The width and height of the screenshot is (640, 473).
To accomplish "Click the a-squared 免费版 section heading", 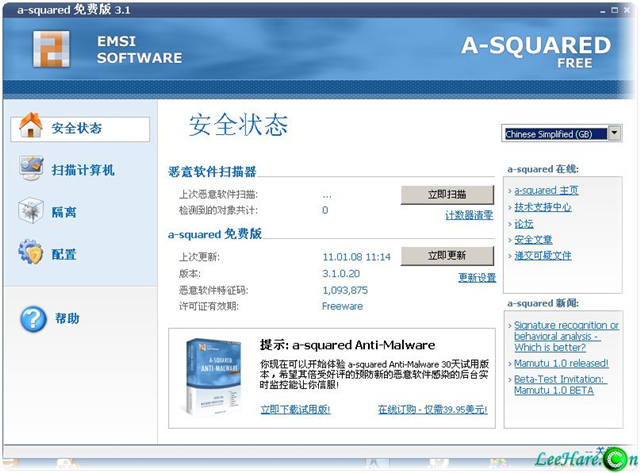I will pyautogui.click(x=215, y=234).
